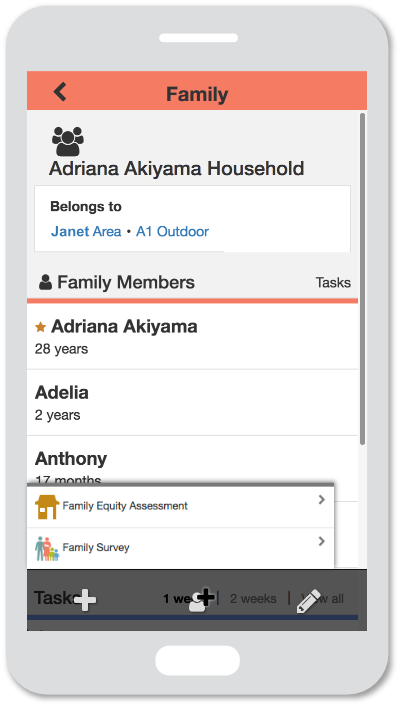
Task: Open Adriana Akiyama's member record
Action: pyautogui.click(x=193, y=336)
